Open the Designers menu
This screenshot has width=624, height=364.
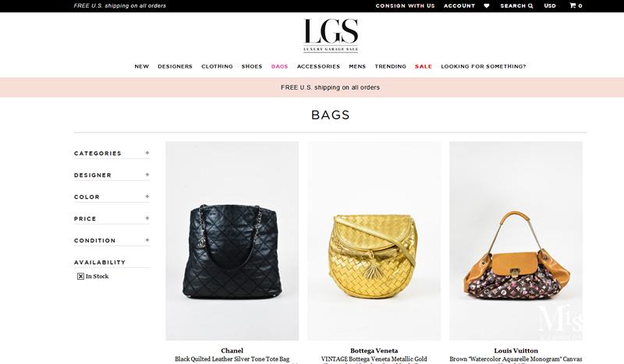click(175, 66)
